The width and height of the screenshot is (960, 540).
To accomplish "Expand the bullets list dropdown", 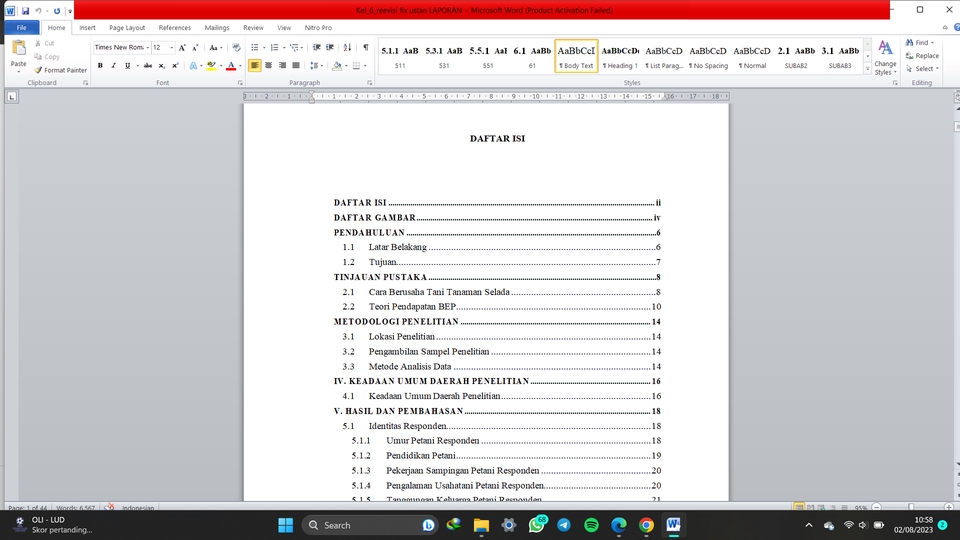I will pyautogui.click(x=264, y=47).
